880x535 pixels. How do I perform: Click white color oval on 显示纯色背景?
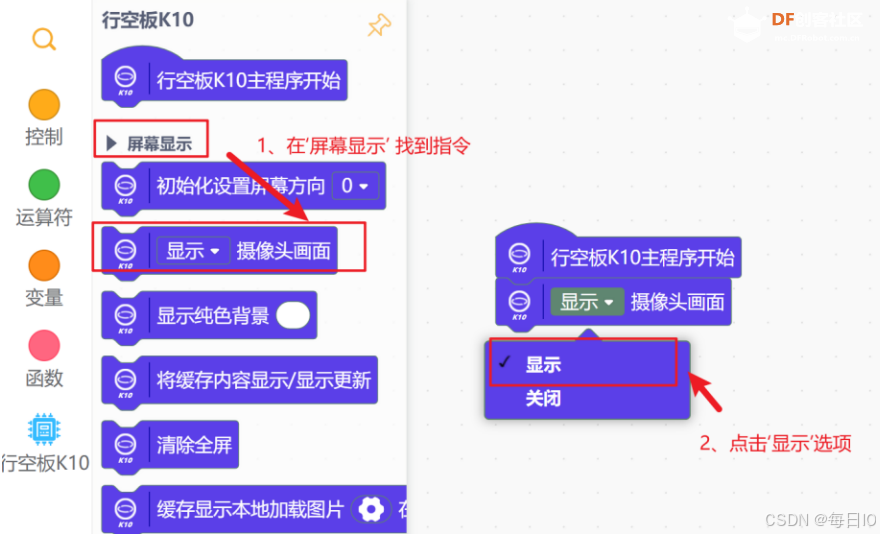coord(293,315)
